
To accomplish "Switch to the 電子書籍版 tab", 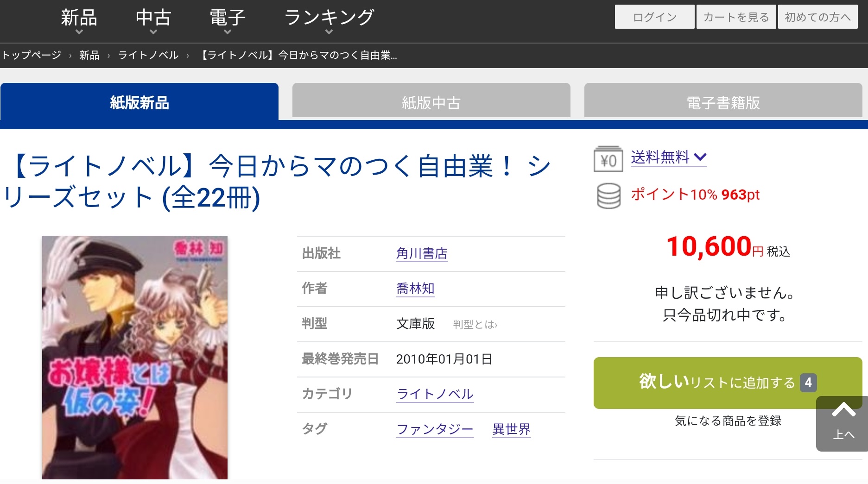I will pyautogui.click(x=723, y=101).
